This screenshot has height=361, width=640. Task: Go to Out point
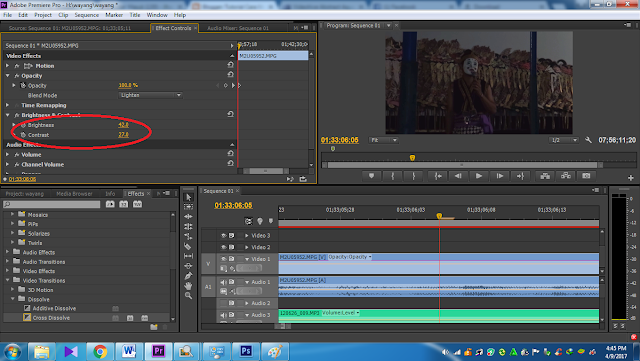pyautogui.click(x=520, y=176)
